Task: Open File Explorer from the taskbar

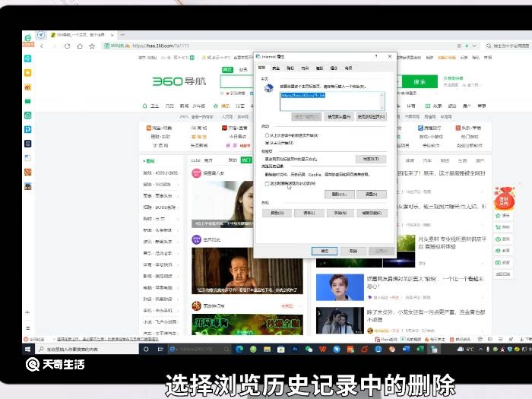Action: coord(267,349)
